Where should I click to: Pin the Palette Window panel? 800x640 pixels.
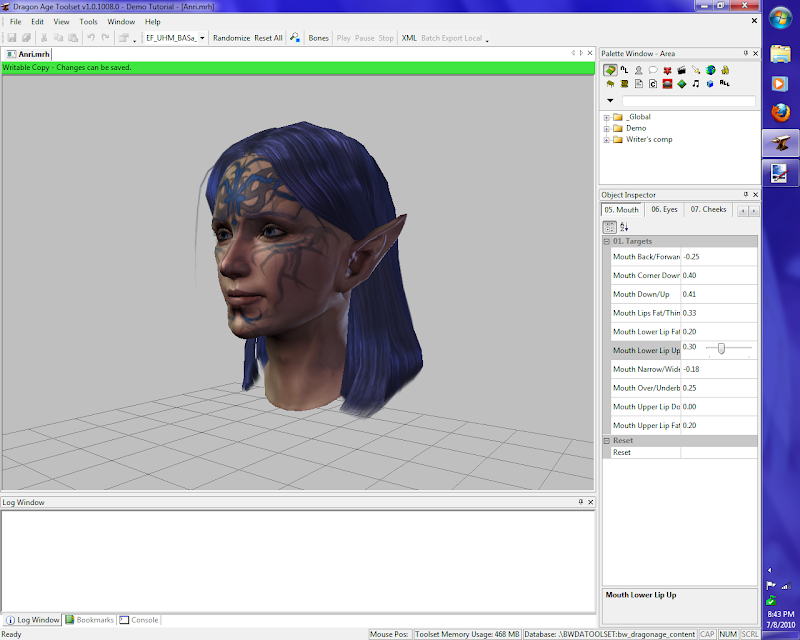(x=744, y=53)
